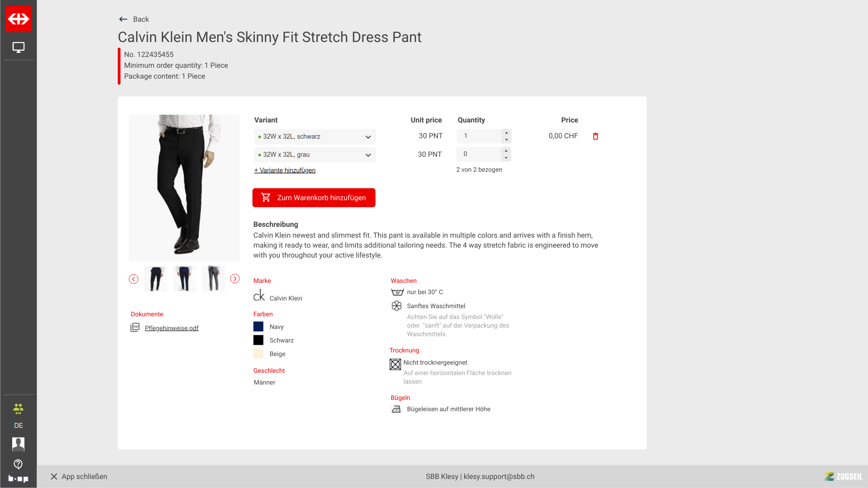Viewport: 868px width, 488px height.
Task: Open the Pflegehinweise.pdf document
Action: 171,328
